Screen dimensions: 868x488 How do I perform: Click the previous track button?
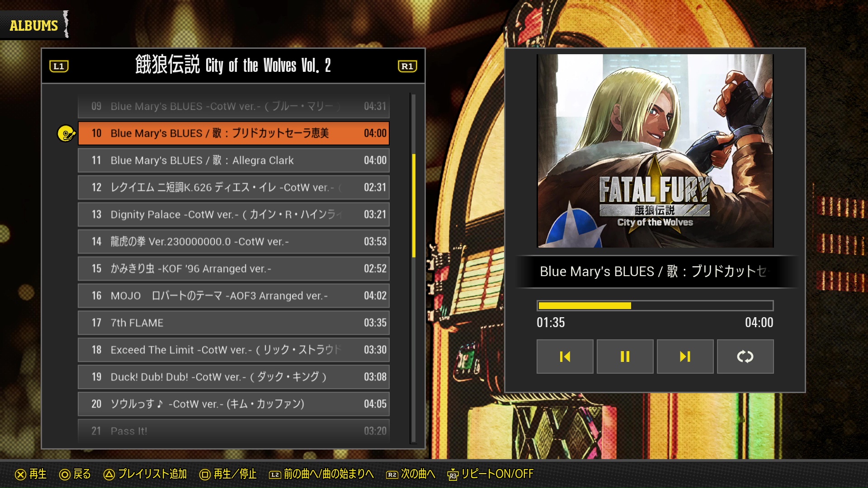point(565,357)
